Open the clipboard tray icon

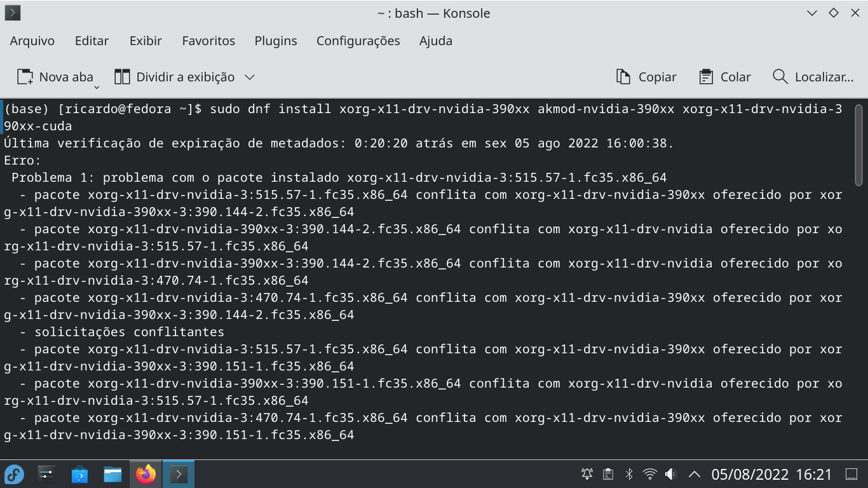608,474
